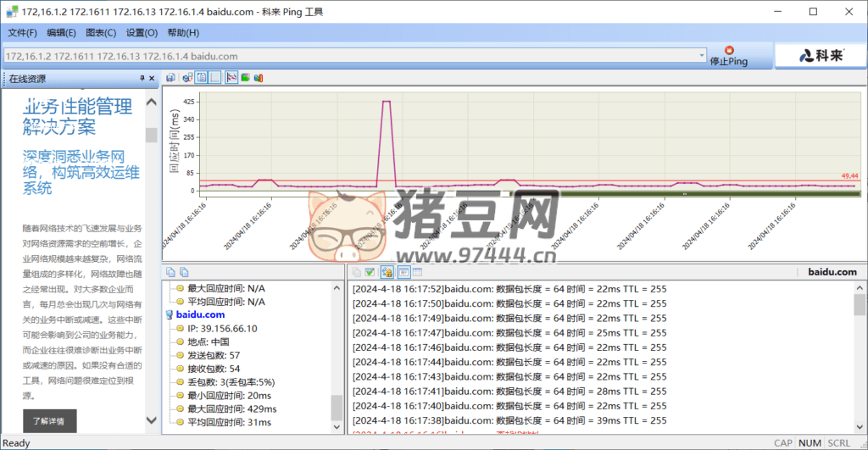Open the 图表(C) menu
868x450 pixels.
point(101,33)
